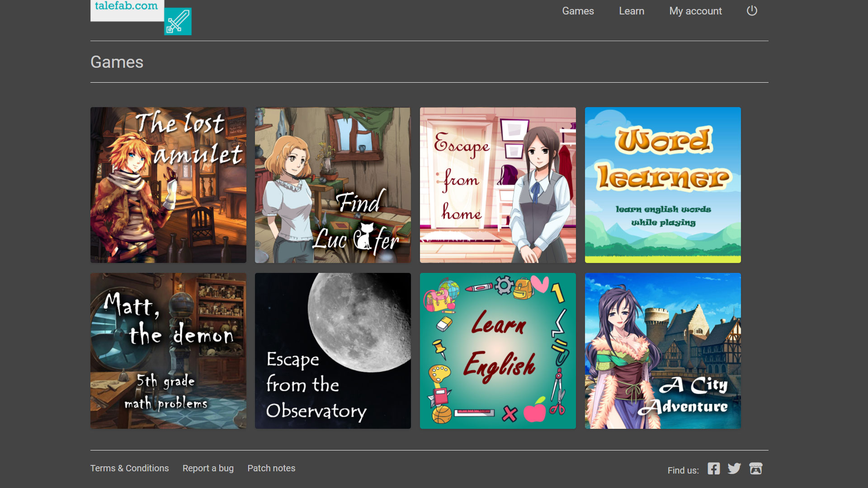
Task: Click the Report a bug link
Action: (x=208, y=468)
